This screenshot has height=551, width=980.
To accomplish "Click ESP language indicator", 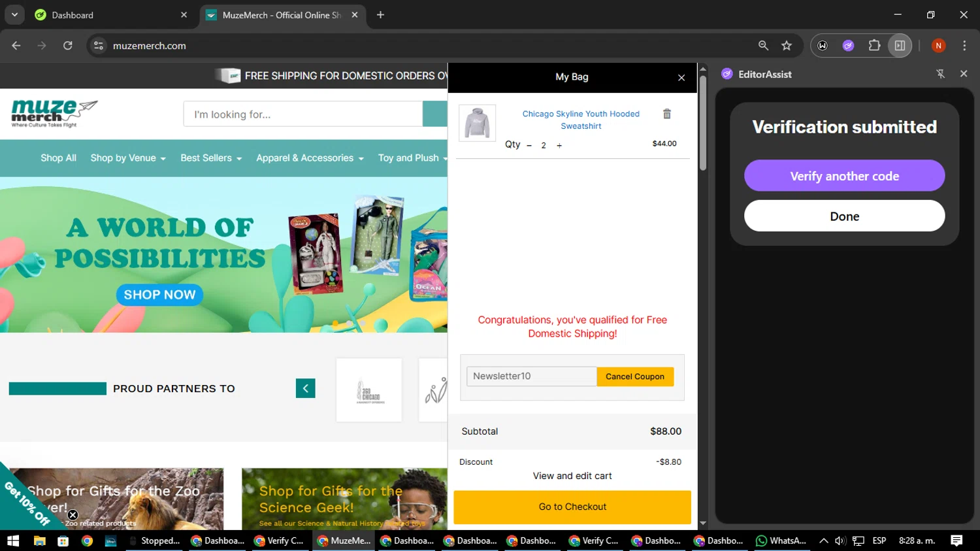I will coord(879,541).
